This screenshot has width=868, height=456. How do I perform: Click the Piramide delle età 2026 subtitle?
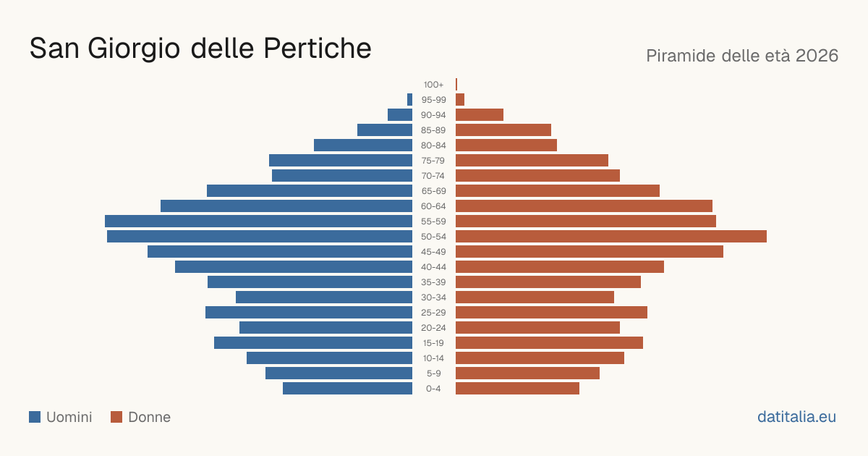coord(742,56)
